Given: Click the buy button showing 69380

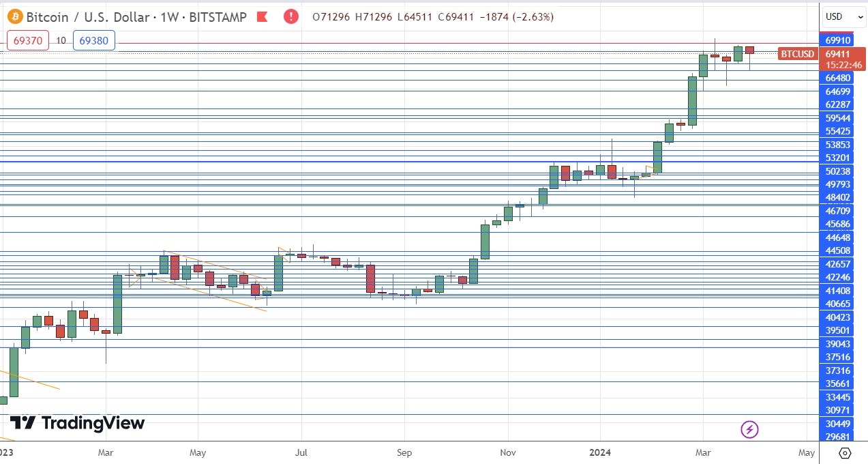Looking at the screenshot, I should point(93,40).
